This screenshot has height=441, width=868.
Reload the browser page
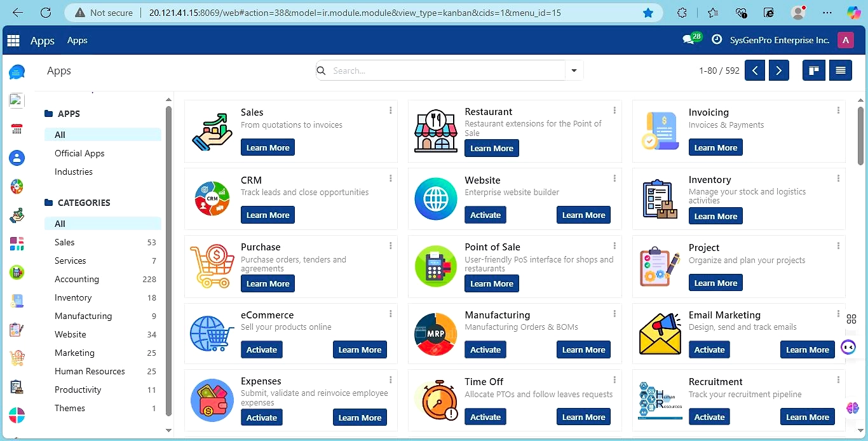[x=45, y=13]
